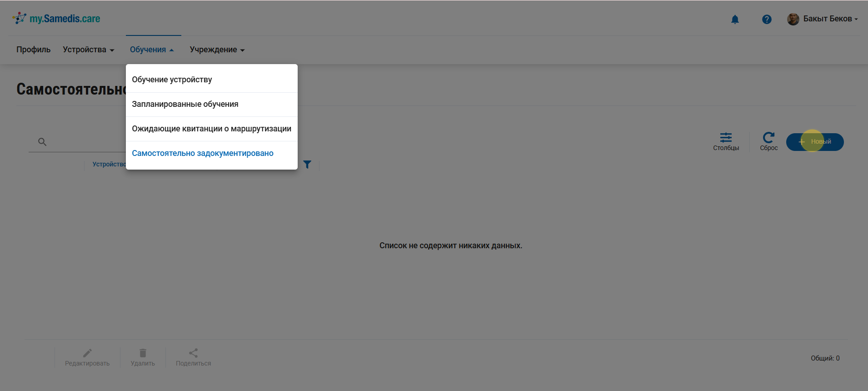The width and height of the screenshot is (868, 391).
Task: Open the help question mark icon
Action: coord(767,20)
